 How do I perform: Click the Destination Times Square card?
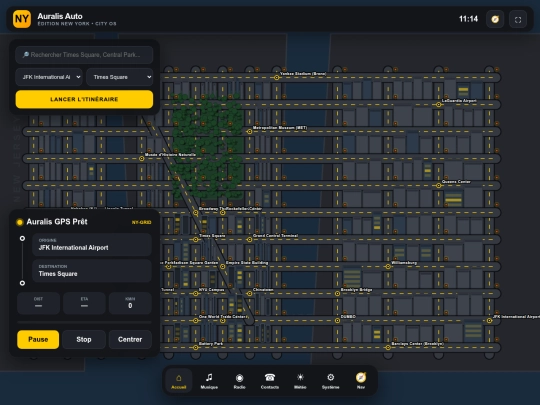pos(92,271)
